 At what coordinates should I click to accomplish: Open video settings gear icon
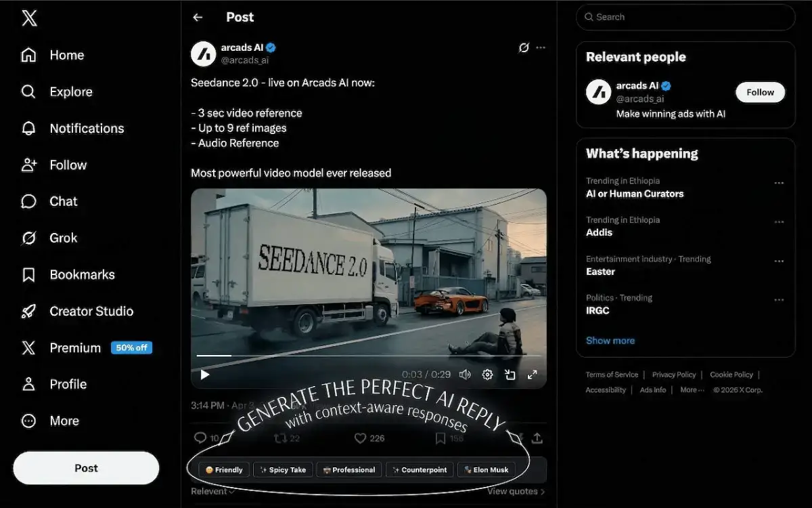point(487,375)
